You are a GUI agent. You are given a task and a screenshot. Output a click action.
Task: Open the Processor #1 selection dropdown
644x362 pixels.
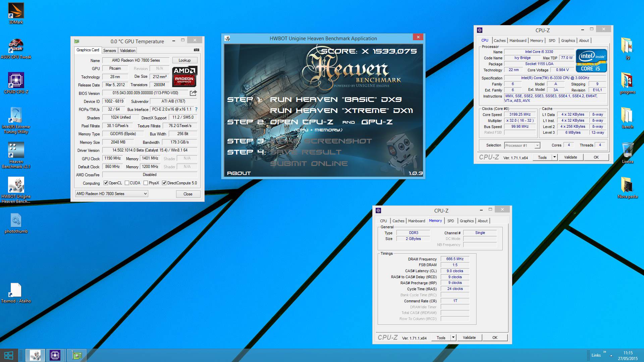(522, 145)
